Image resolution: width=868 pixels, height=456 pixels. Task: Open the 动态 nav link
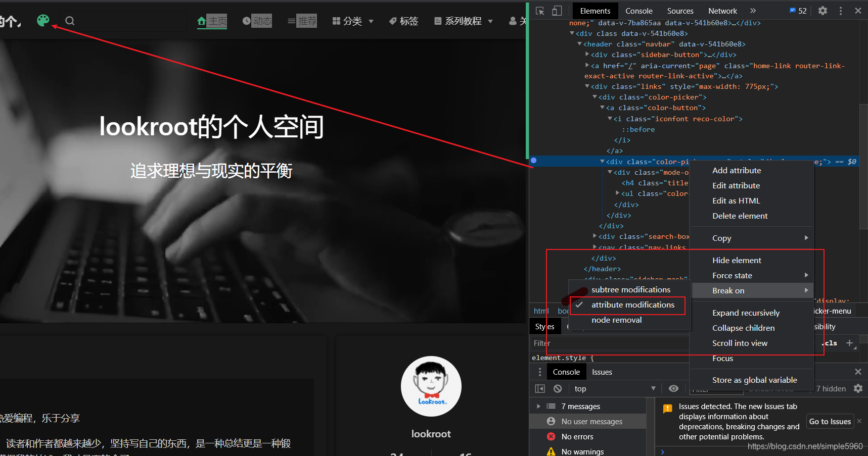tap(257, 21)
